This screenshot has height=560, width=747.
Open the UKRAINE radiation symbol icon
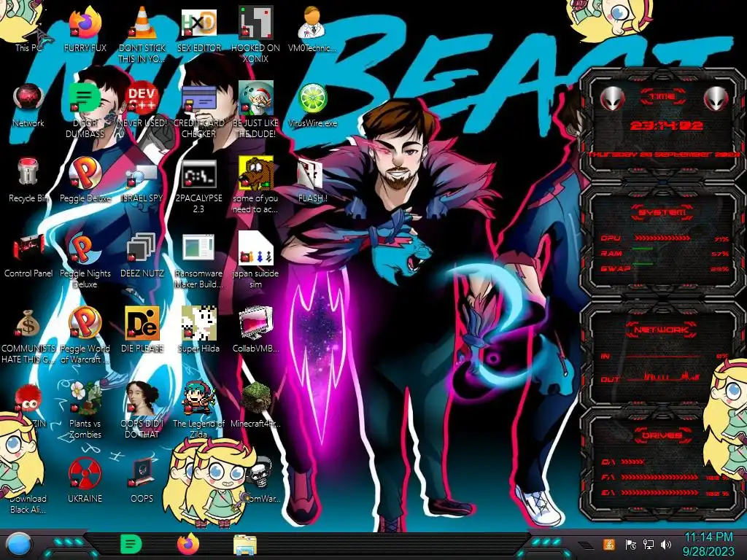click(x=85, y=481)
